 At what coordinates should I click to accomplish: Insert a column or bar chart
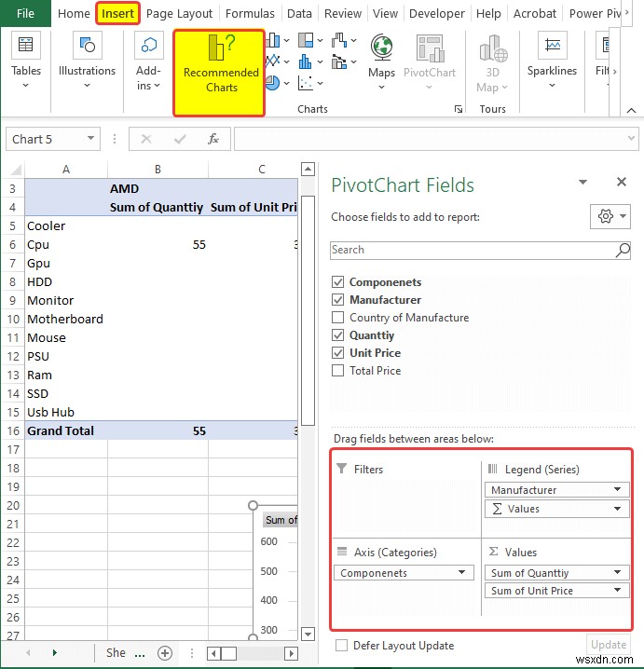pos(273,41)
